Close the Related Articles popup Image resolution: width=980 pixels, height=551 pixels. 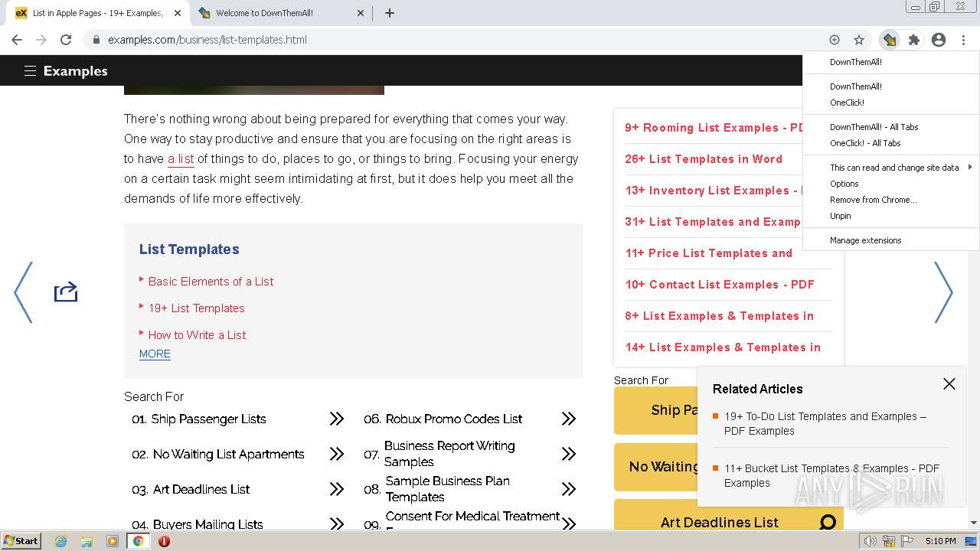[949, 384]
